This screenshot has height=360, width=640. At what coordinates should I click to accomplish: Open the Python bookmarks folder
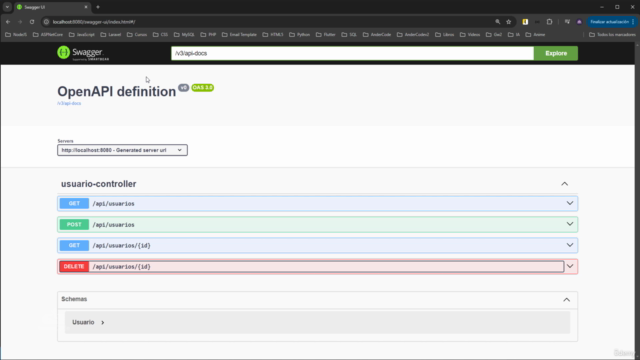(x=300, y=35)
